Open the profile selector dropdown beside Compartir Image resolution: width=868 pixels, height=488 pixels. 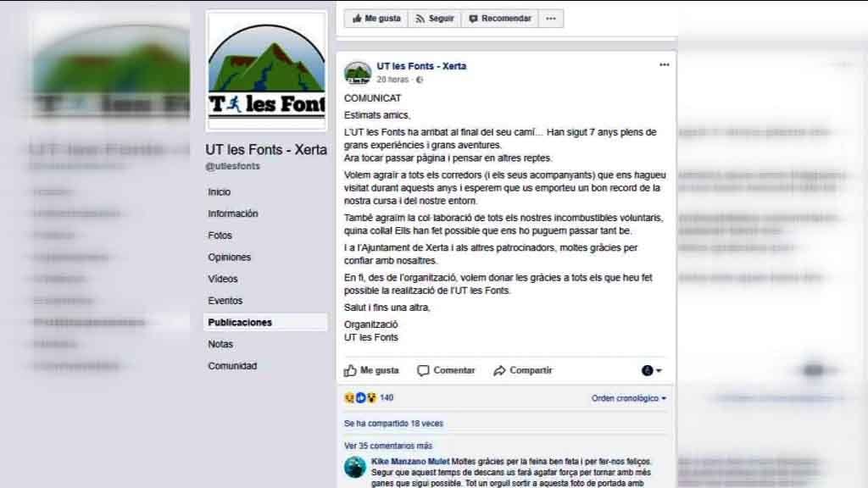(x=652, y=370)
